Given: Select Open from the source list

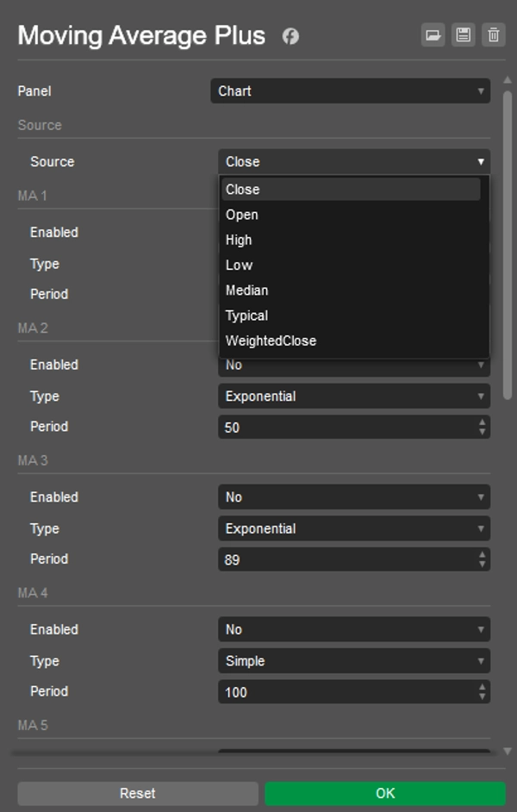Looking at the screenshot, I should click(242, 215).
